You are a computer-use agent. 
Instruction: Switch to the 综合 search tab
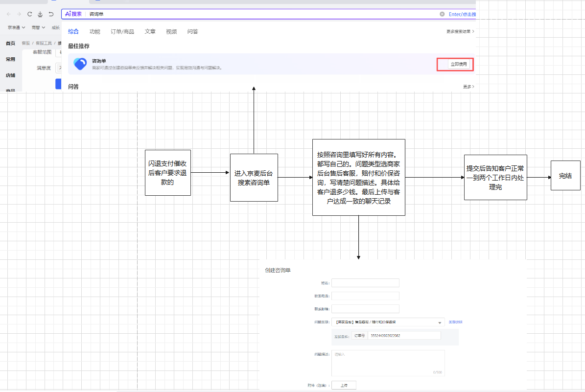[73, 32]
